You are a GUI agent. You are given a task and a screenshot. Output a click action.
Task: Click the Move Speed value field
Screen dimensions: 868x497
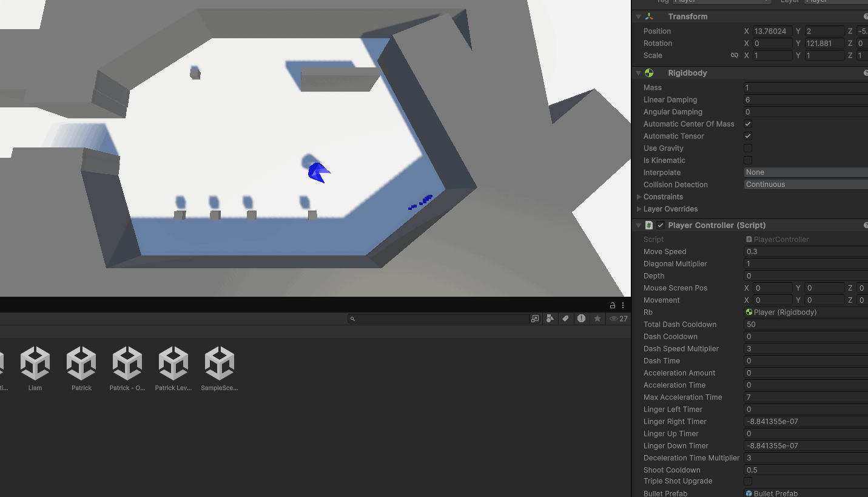[x=806, y=251]
